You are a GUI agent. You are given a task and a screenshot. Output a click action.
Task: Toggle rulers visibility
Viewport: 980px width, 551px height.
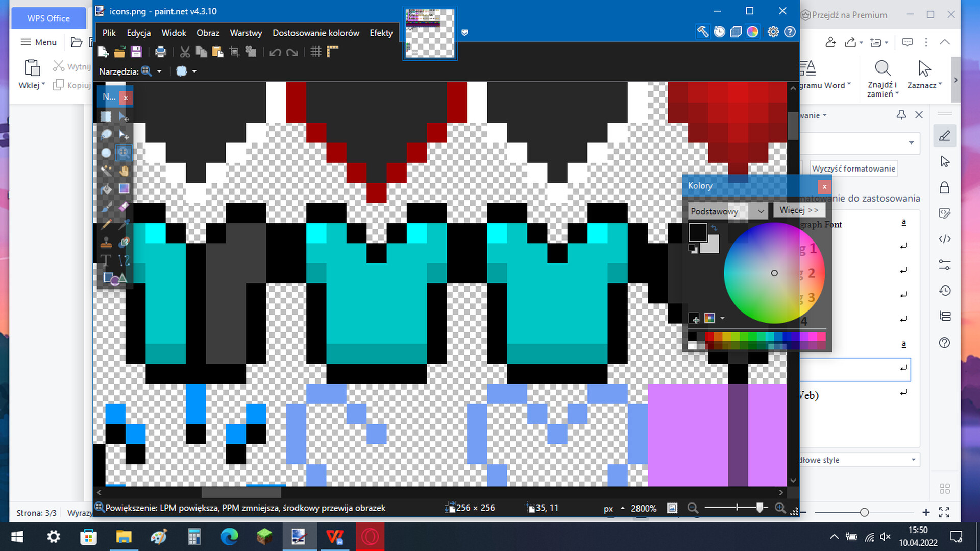pyautogui.click(x=333, y=52)
